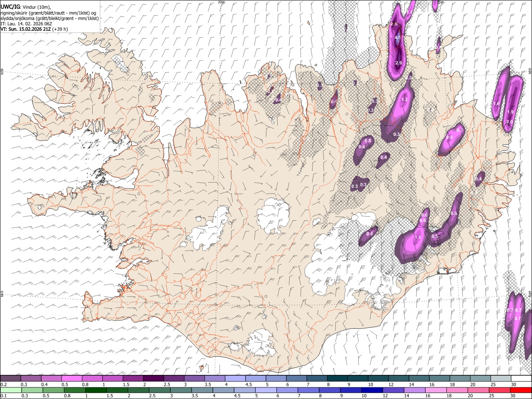Pick the dark teal 8–9 snow legend swatch
532x399 pixels.
(x=337, y=379)
